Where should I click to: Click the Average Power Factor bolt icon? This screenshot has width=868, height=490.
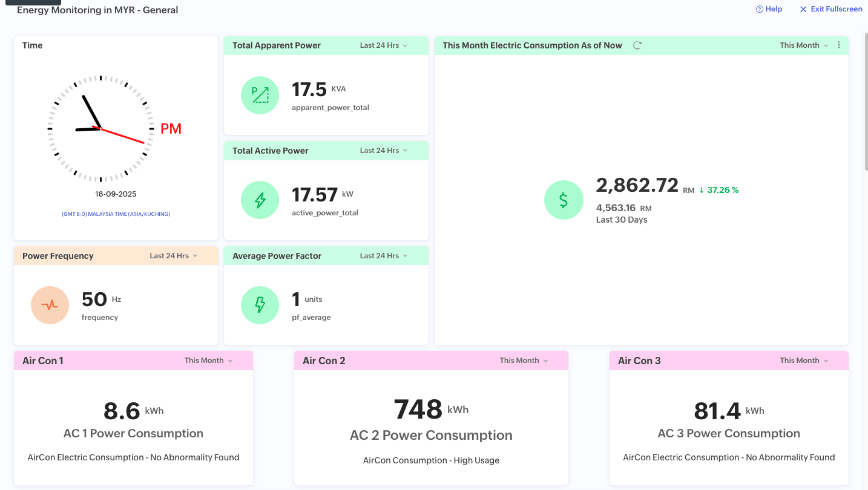point(260,305)
